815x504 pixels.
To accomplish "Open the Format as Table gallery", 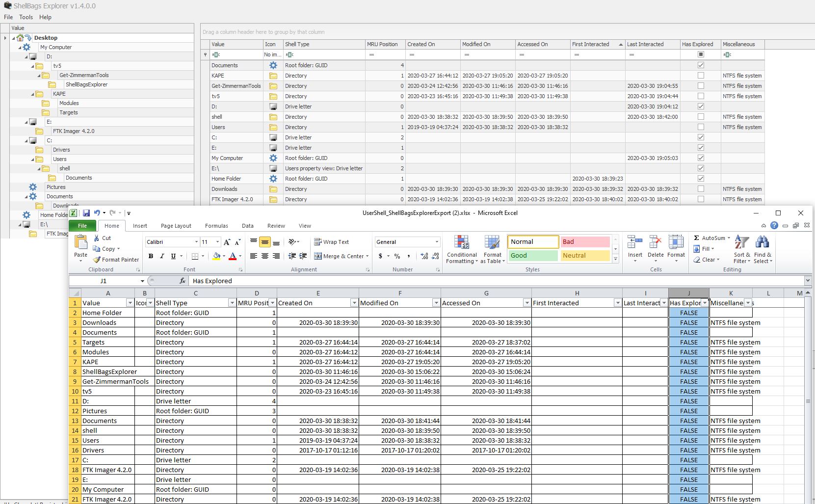I will 493,249.
